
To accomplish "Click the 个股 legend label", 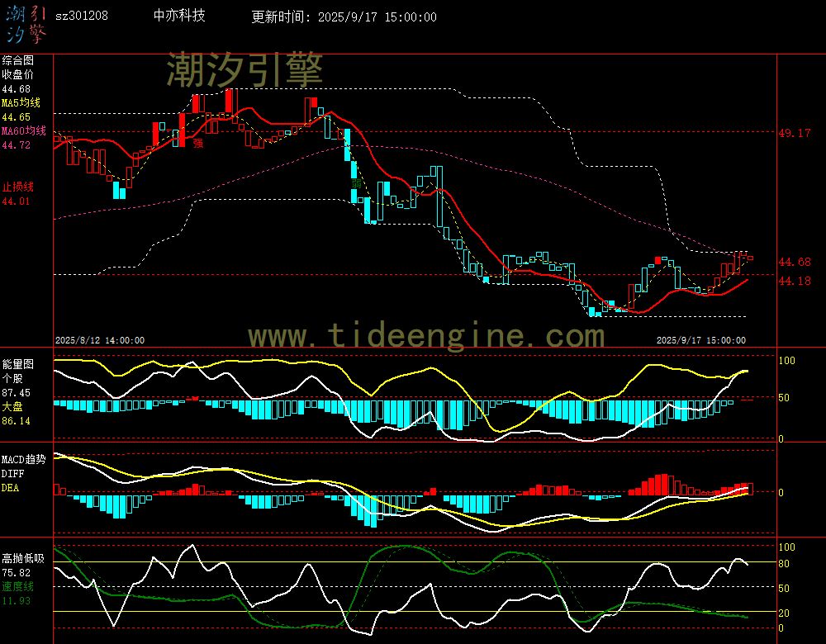I will click(12, 379).
